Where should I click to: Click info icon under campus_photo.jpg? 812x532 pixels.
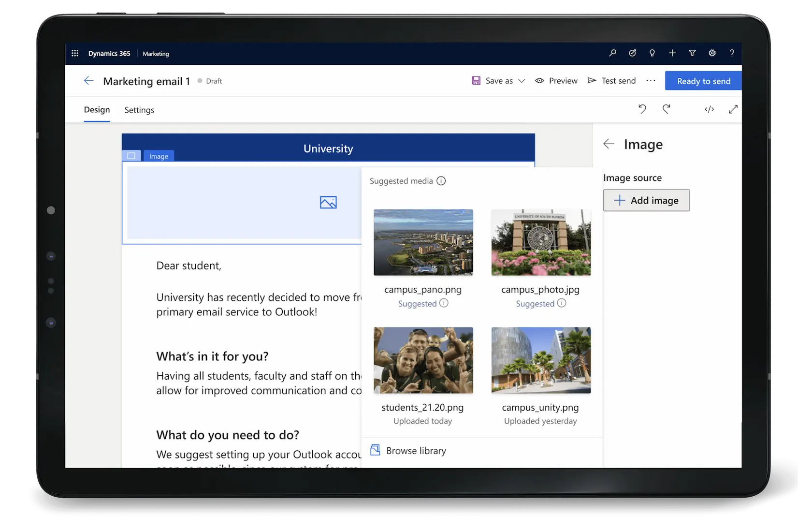(x=561, y=303)
